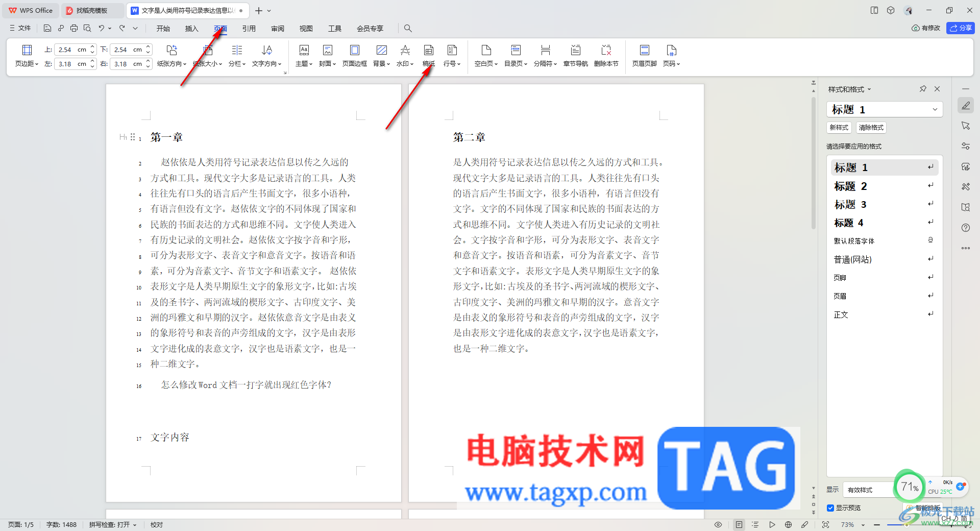Open the 背景 background tool
Image resolution: width=980 pixels, height=531 pixels.
click(x=381, y=56)
